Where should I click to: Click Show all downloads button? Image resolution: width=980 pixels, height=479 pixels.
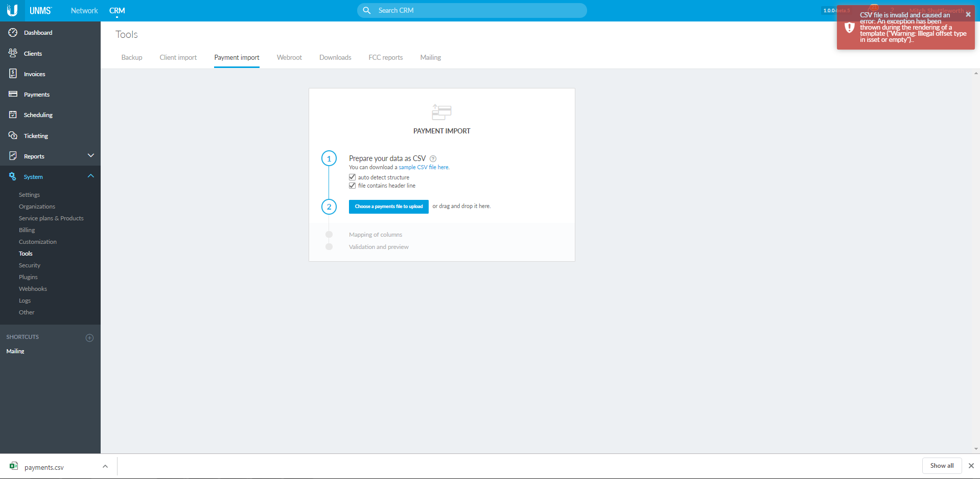941,466
